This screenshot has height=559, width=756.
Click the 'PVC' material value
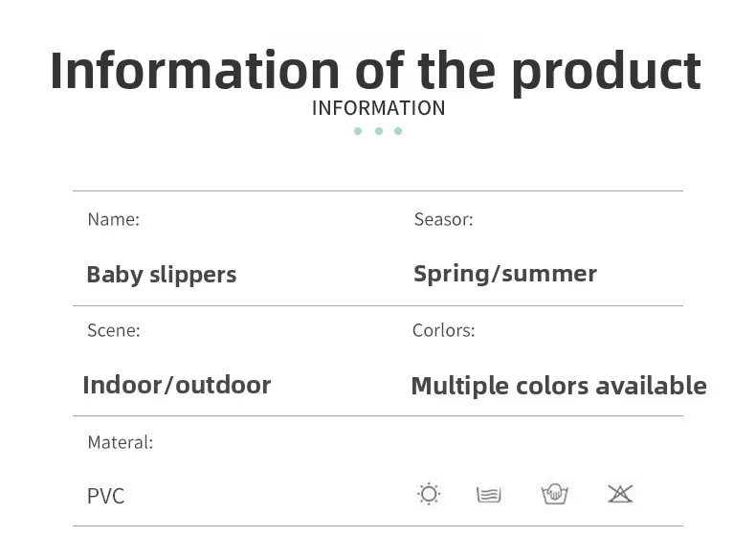click(105, 496)
